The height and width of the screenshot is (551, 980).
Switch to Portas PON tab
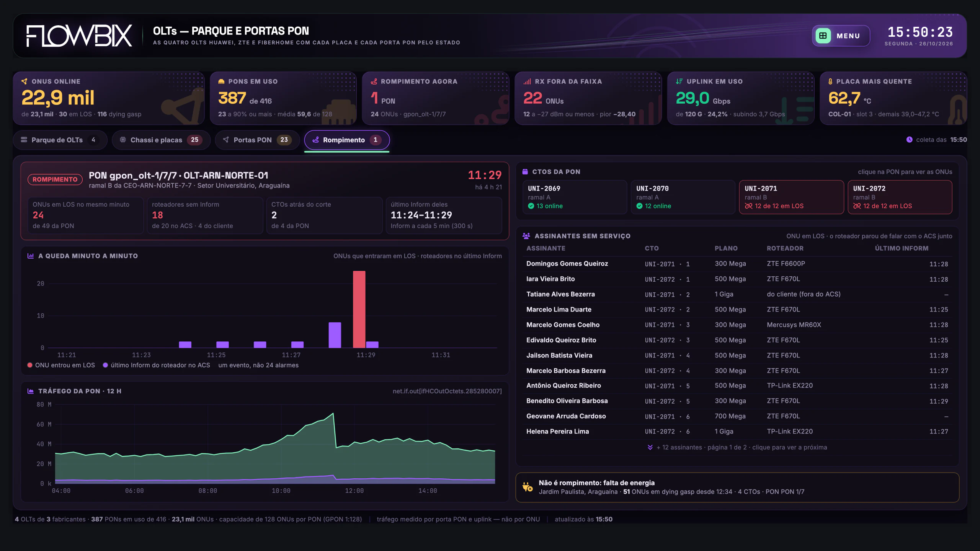pos(257,140)
